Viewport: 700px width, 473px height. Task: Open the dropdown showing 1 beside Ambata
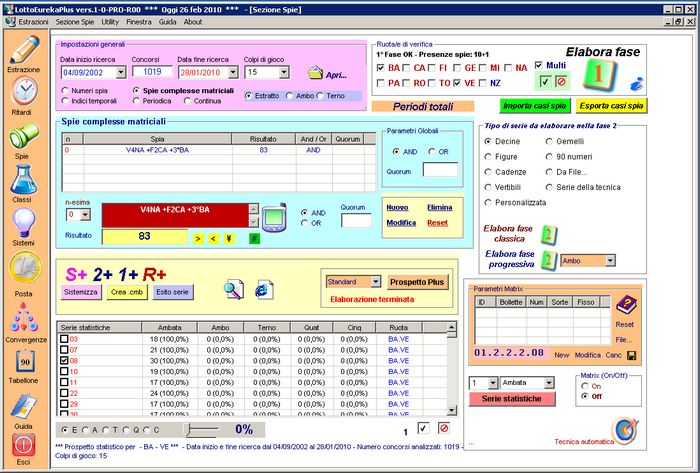pyautogui.click(x=493, y=382)
